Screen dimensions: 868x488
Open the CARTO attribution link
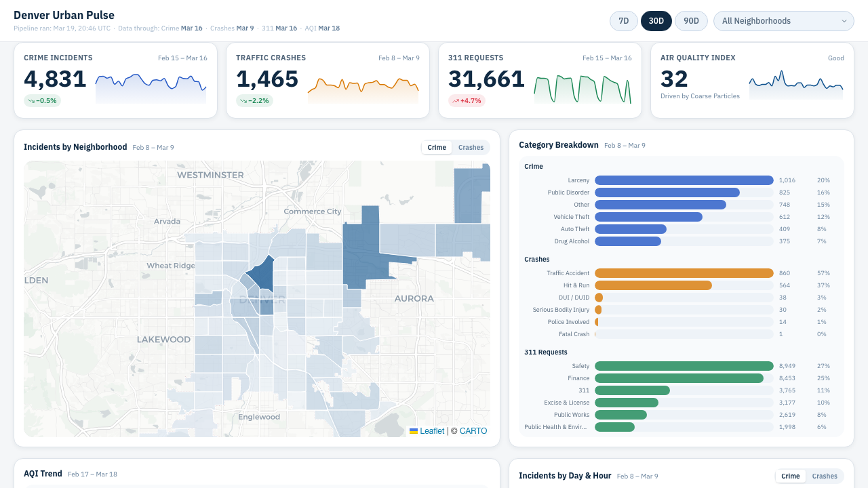coord(473,431)
